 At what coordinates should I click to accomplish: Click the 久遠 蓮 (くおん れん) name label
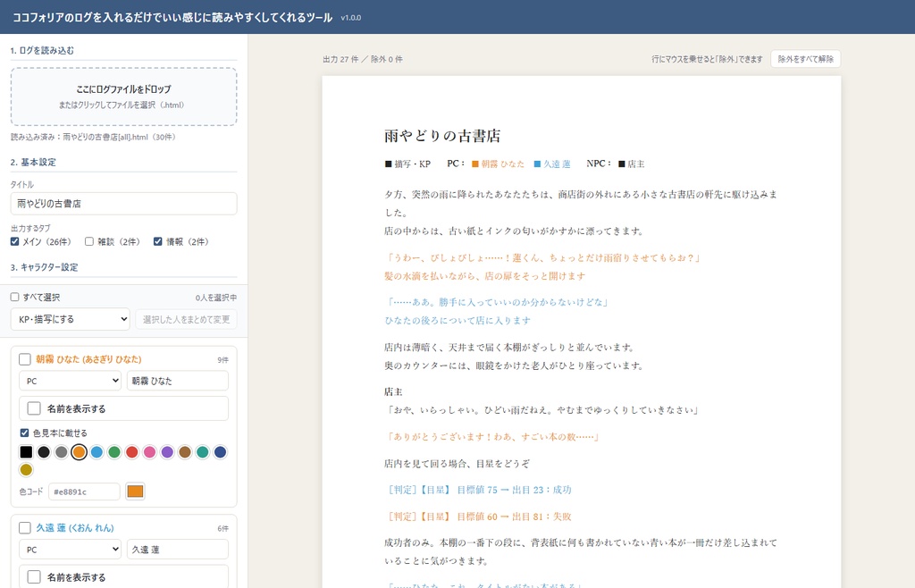[x=75, y=528]
